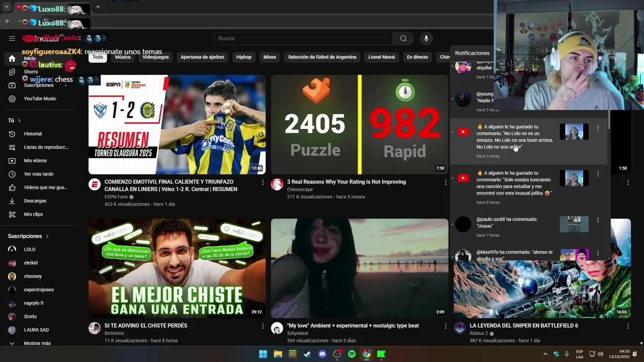644x362 pixels.
Task: Open EL MEJOR CHISTE video thumbnail
Action: click(x=177, y=268)
